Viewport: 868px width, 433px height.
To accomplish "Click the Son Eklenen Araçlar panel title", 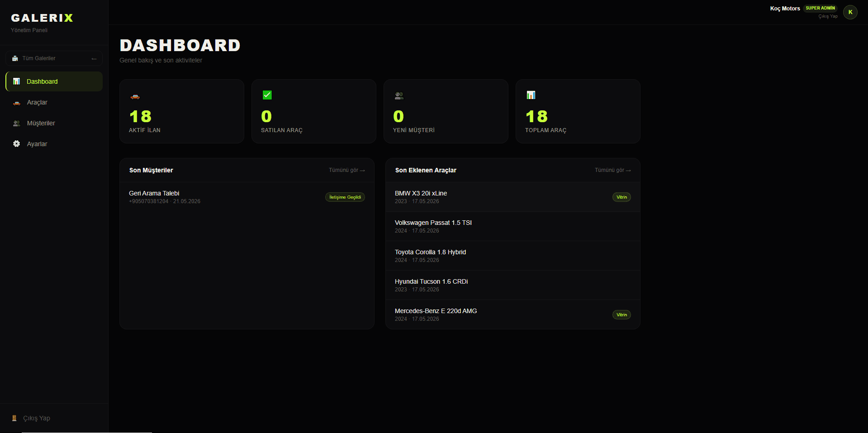I will pos(426,170).
